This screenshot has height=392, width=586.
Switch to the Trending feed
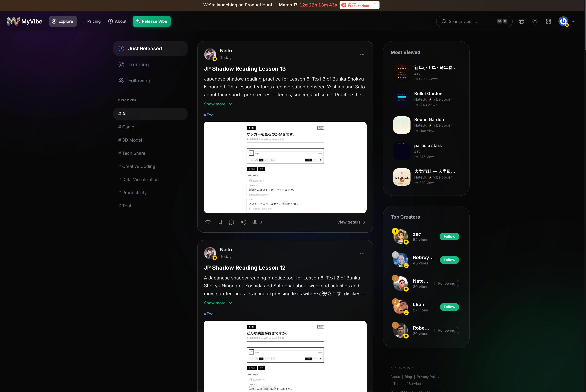[138, 65]
